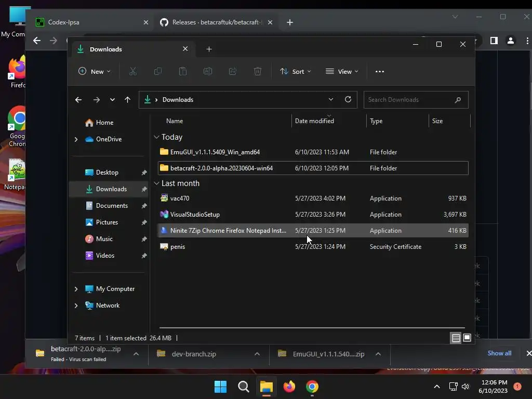The height and width of the screenshot is (399, 532).
Task: Open Chrome side panel icon
Action: coord(494,41)
